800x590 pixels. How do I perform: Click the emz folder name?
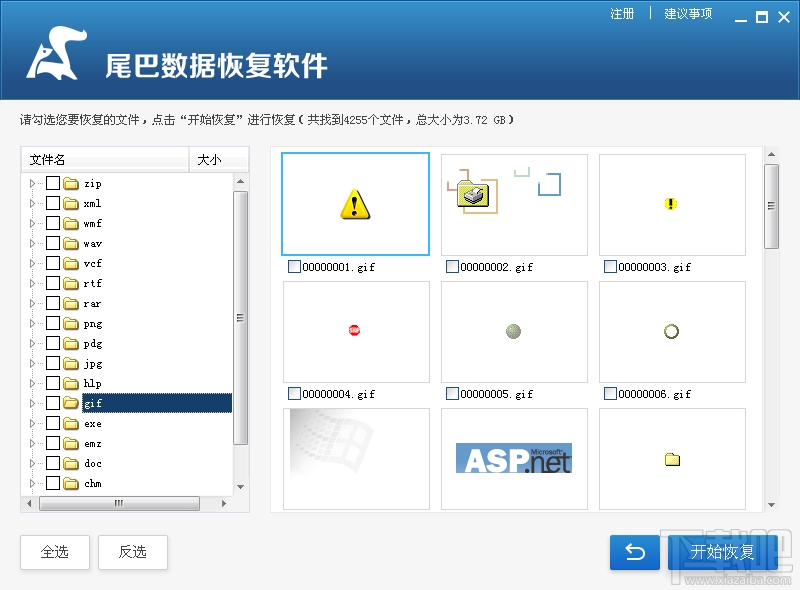click(x=93, y=444)
